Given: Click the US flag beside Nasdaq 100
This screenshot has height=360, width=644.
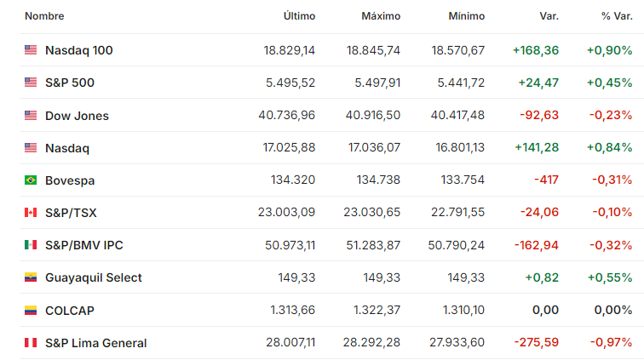Looking at the screenshot, I should point(31,50).
